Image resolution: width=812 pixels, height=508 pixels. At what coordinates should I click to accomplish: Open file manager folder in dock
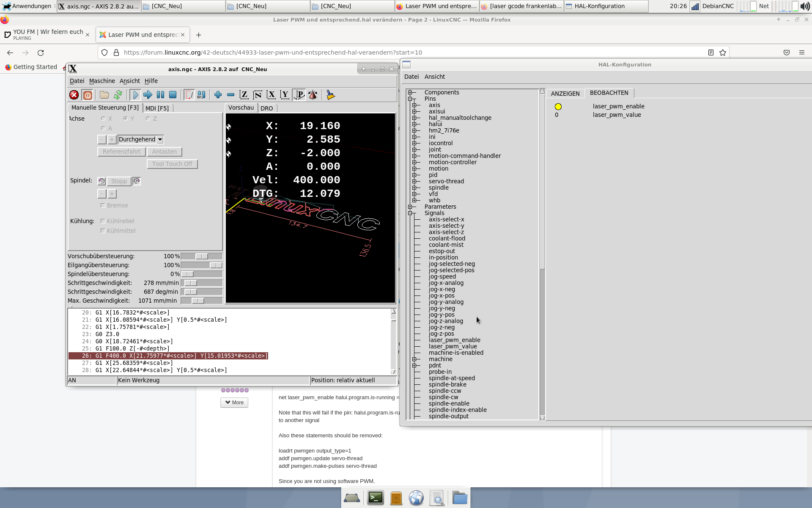(x=459, y=498)
